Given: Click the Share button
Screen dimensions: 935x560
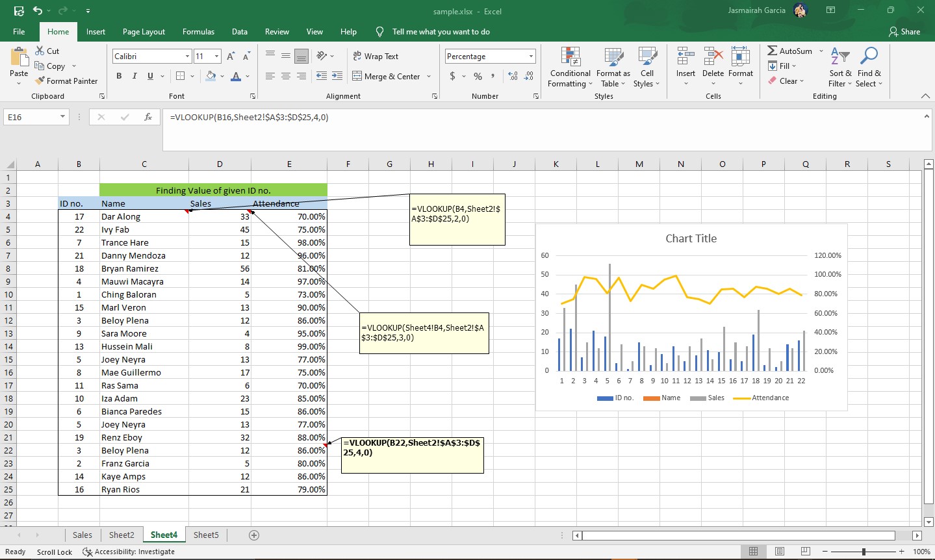Looking at the screenshot, I should pos(904,31).
